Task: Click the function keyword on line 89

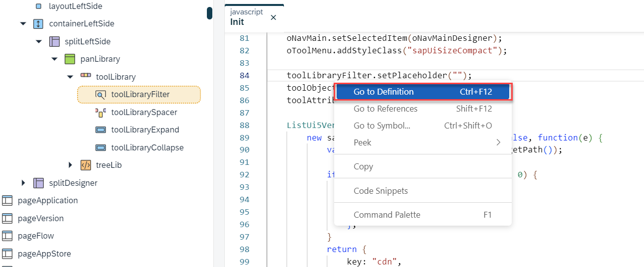Action: pos(558,137)
